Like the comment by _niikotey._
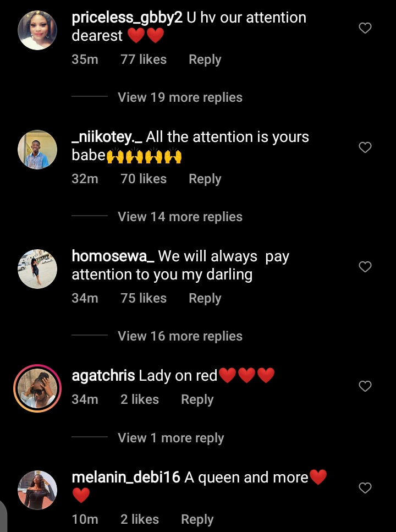The image size is (396, 532). click(x=365, y=147)
